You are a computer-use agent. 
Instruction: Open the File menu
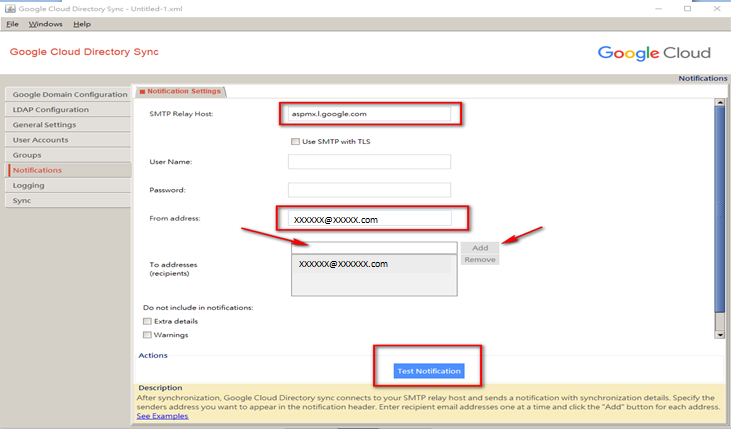(13, 23)
